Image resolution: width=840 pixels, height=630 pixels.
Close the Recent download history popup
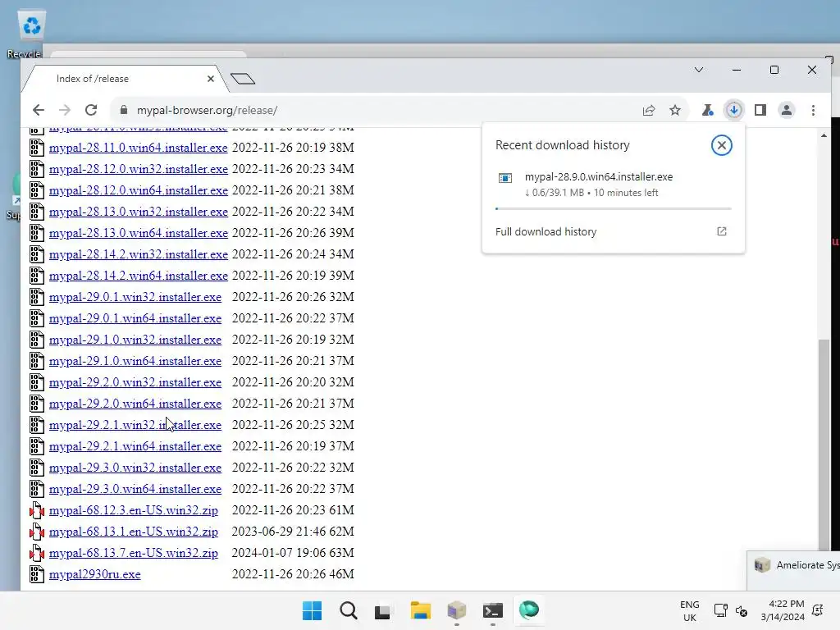(722, 145)
